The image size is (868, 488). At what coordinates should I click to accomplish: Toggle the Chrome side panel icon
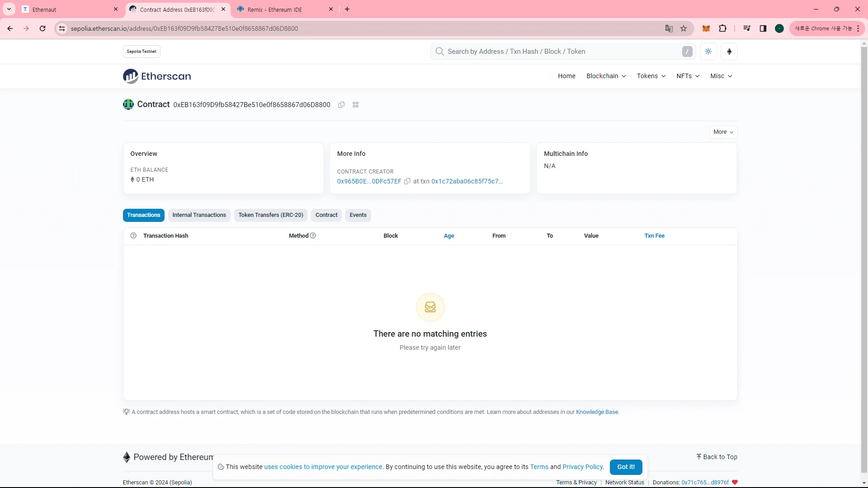763,28
